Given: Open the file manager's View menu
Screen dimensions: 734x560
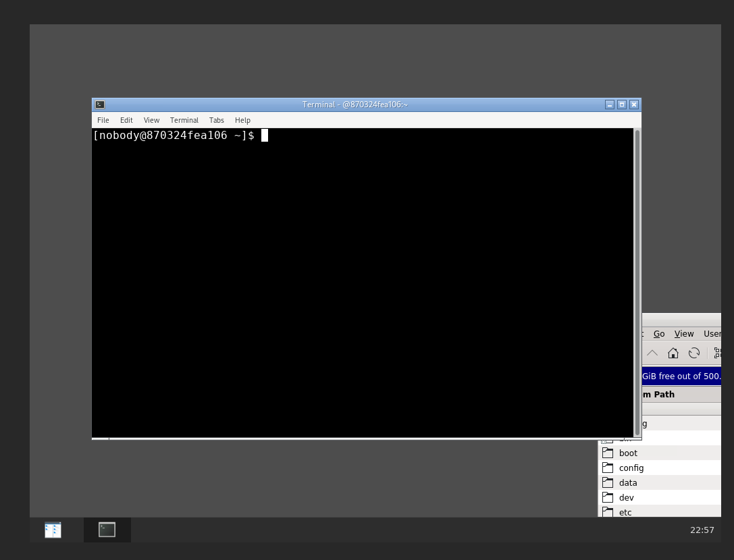Looking at the screenshot, I should coord(683,334).
